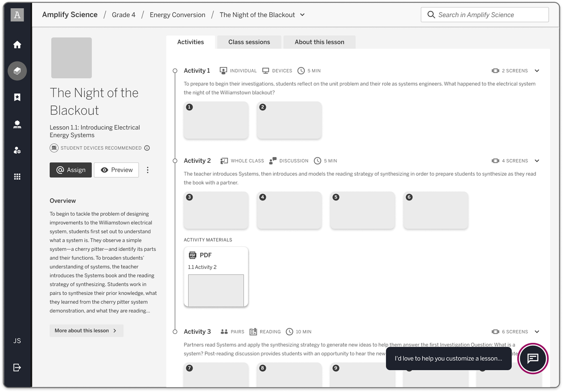Collapse Activity 1 using its chevron
Screen dimensions: 563x392
tap(537, 71)
